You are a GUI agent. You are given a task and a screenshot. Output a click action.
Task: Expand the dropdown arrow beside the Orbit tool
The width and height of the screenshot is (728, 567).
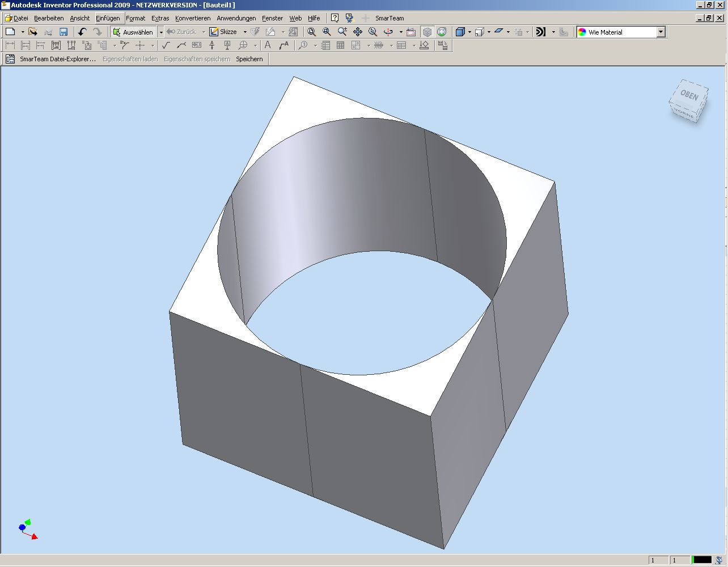tap(401, 32)
